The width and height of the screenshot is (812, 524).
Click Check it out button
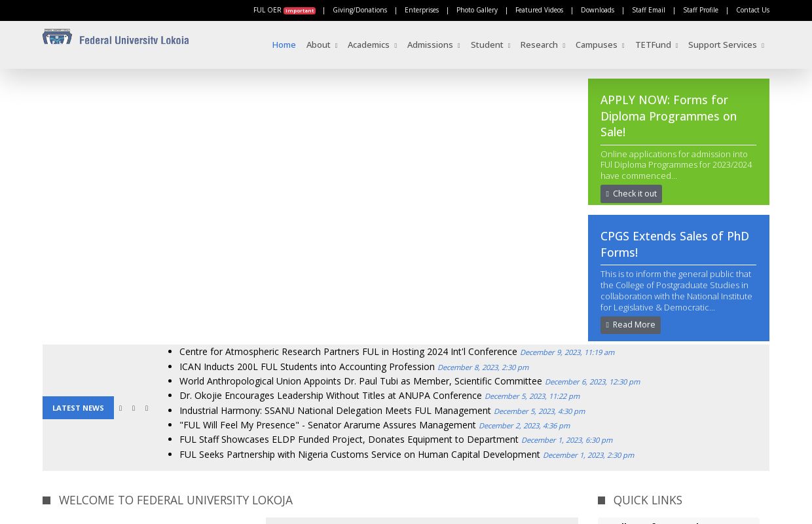click(631, 194)
